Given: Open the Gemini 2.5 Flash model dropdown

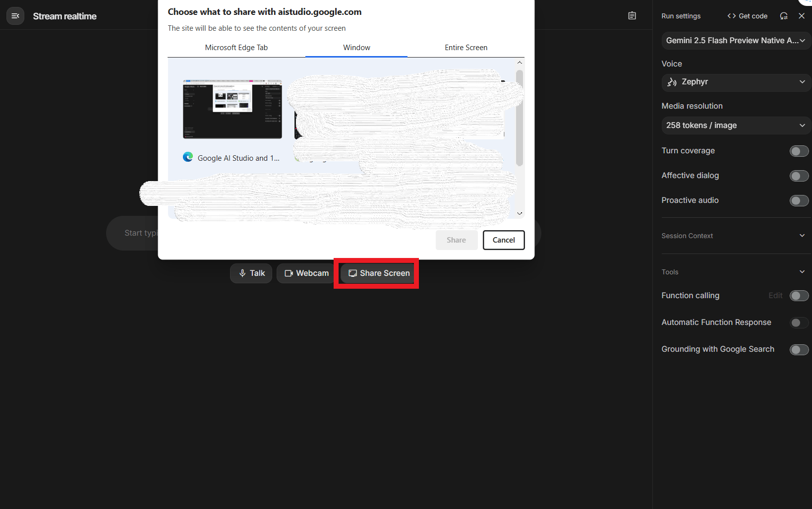Looking at the screenshot, I should click(x=736, y=41).
